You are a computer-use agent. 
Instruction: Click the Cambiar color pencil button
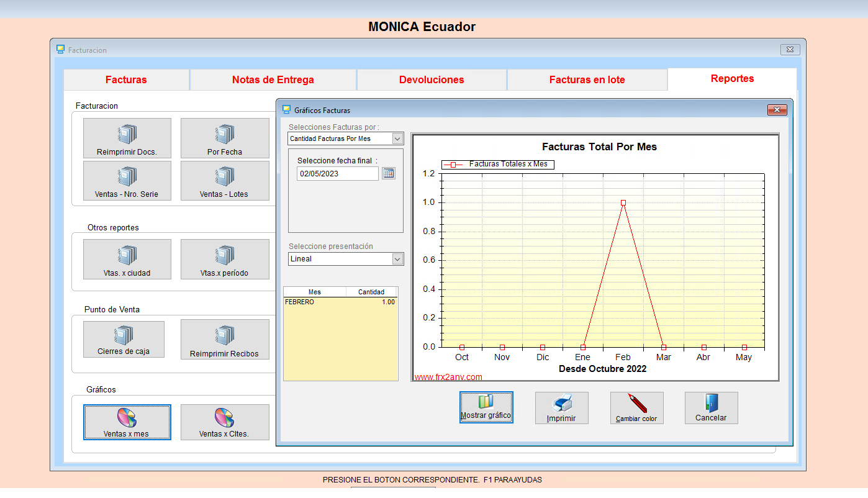[636, 408]
